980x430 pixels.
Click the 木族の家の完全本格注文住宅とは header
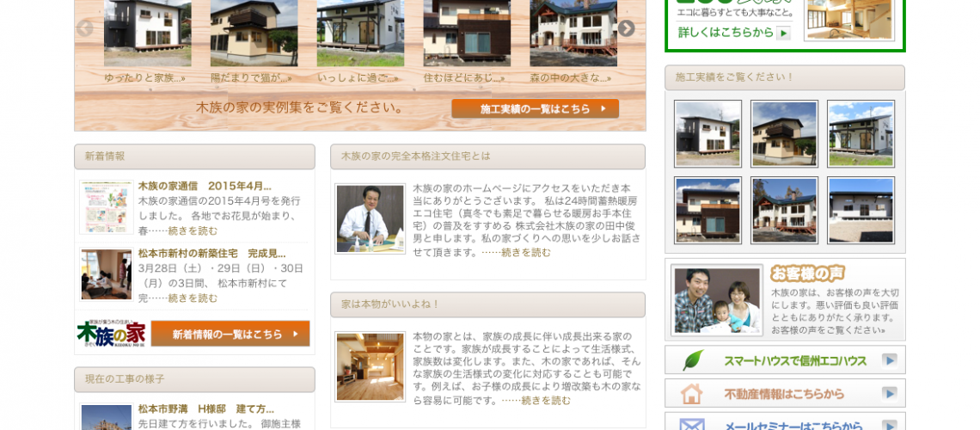tap(487, 157)
